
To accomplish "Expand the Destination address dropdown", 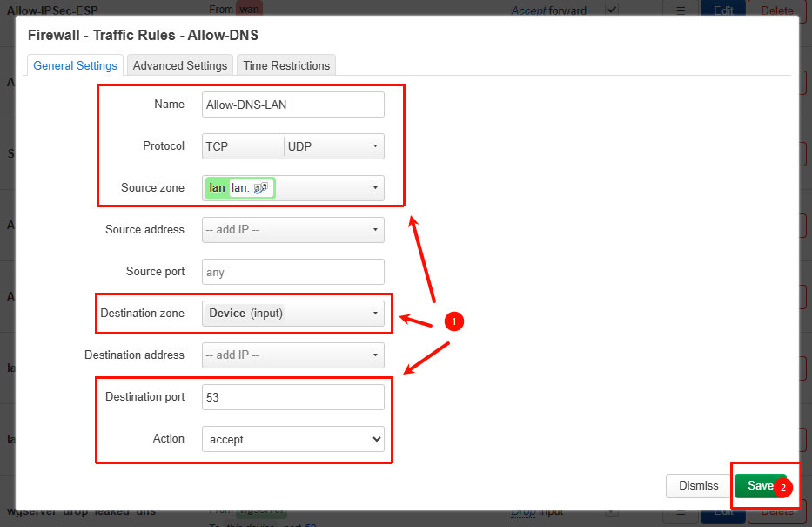I will click(x=292, y=355).
